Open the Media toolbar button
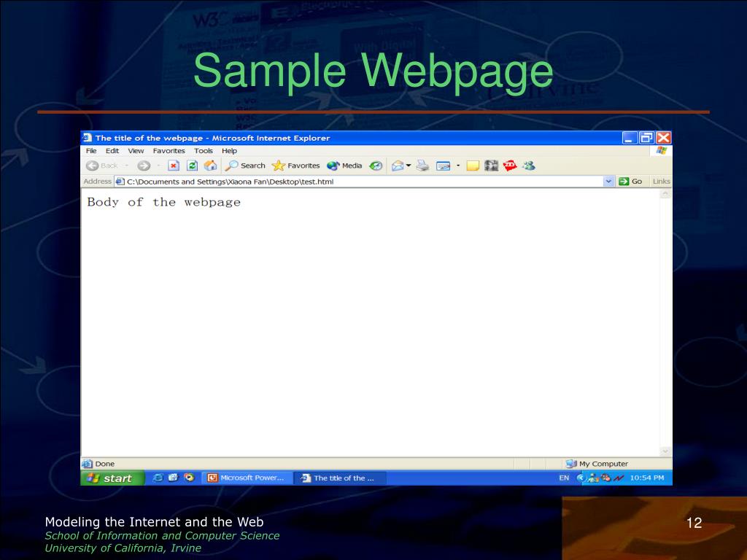Image resolution: width=747 pixels, height=560 pixels. click(x=344, y=166)
